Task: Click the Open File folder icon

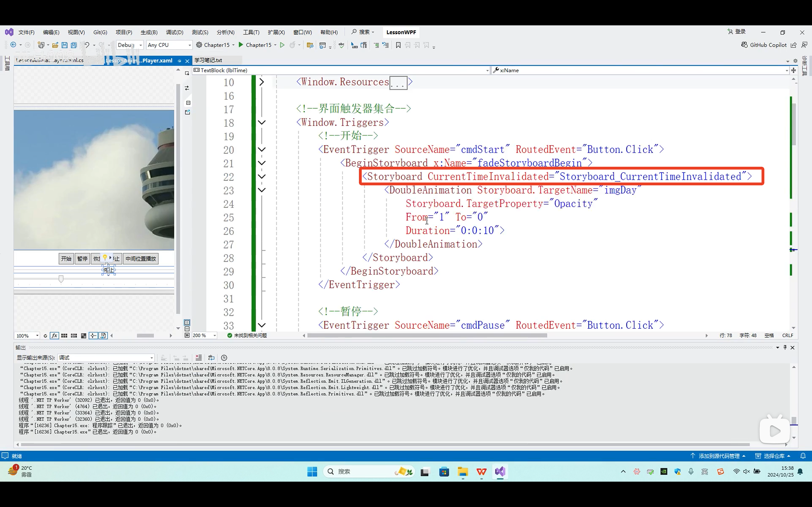Action: click(x=55, y=45)
